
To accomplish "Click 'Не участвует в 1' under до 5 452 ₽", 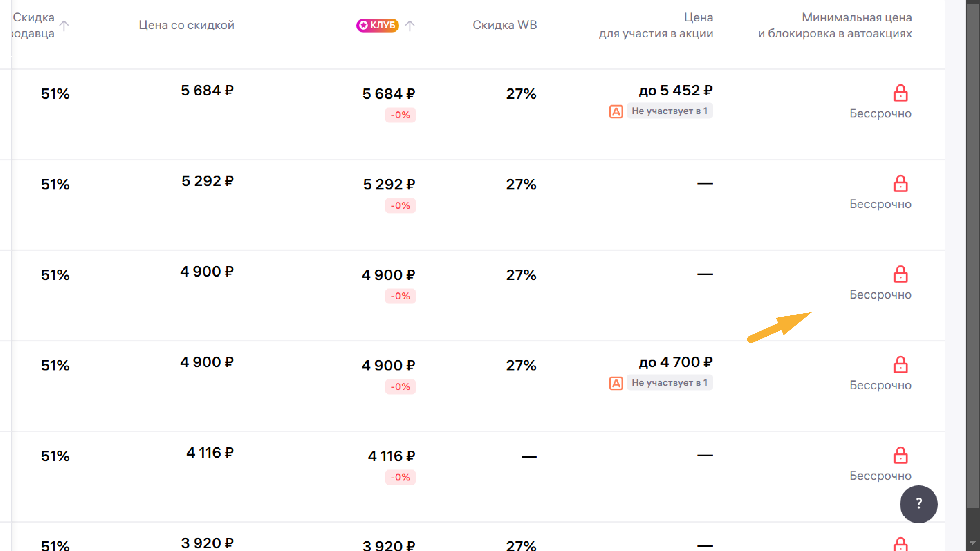I will click(669, 111).
